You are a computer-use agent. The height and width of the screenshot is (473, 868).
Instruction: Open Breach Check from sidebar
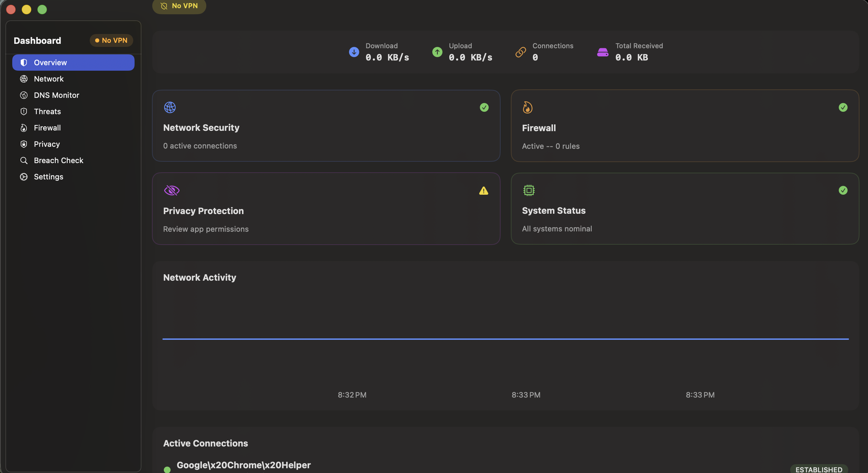point(73,160)
